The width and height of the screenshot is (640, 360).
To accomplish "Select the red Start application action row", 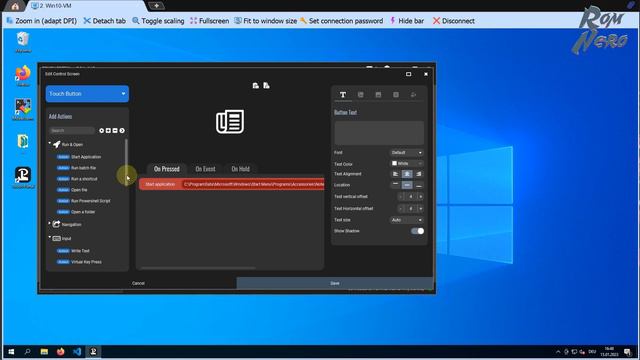I will pyautogui.click(x=232, y=184).
